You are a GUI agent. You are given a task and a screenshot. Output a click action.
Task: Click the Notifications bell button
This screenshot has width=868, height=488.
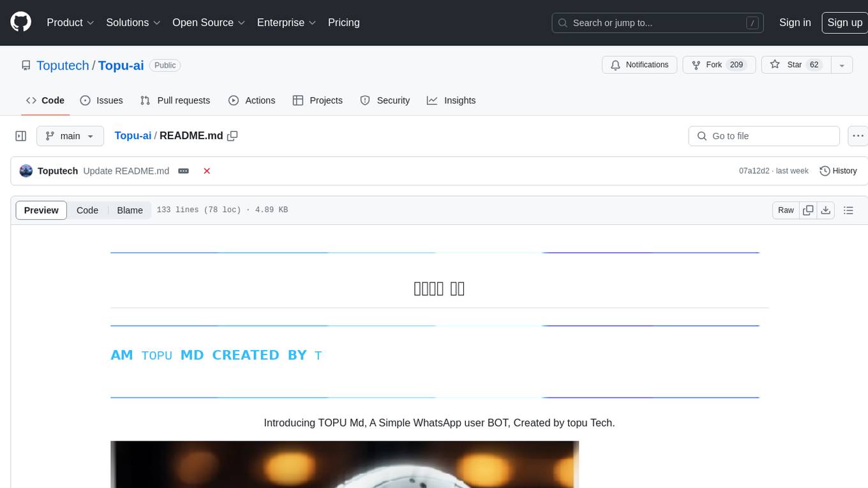(640, 65)
